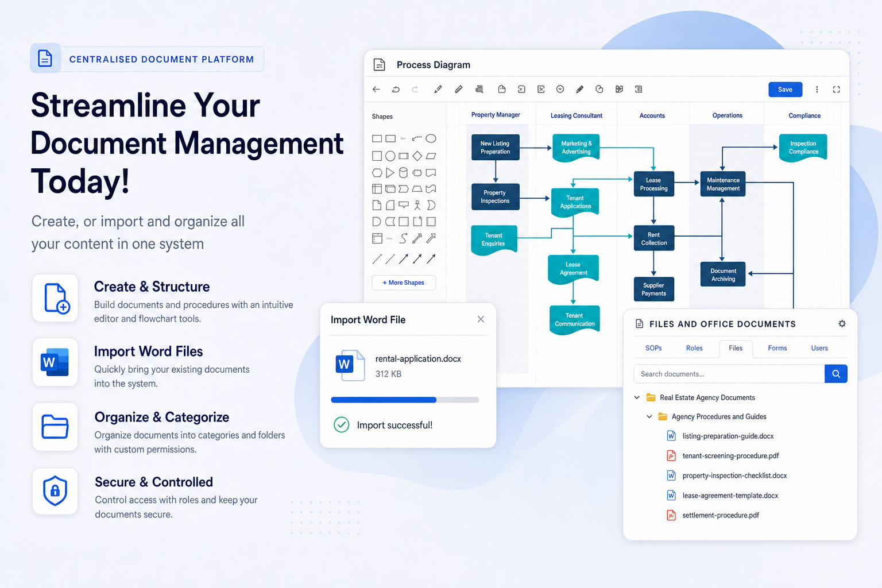The width and height of the screenshot is (882, 588).
Task: Enter fullscreen mode for the diagram
Action: pos(836,89)
